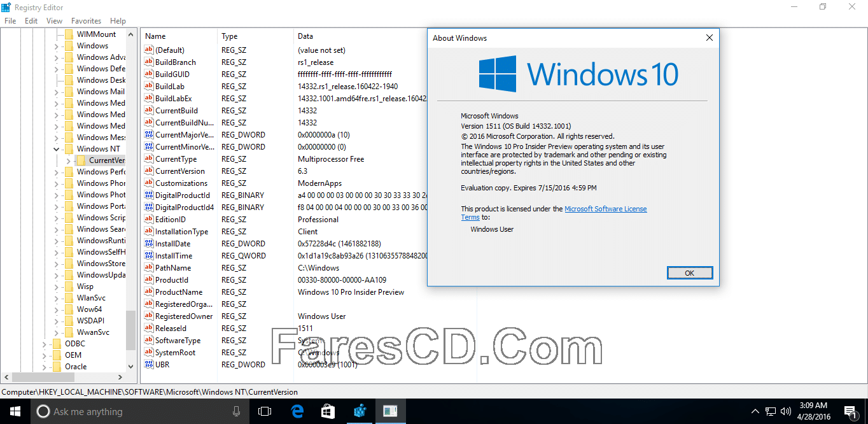Collapse the Windows NT key
Image resolution: width=868 pixels, height=424 pixels.
point(56,149)
